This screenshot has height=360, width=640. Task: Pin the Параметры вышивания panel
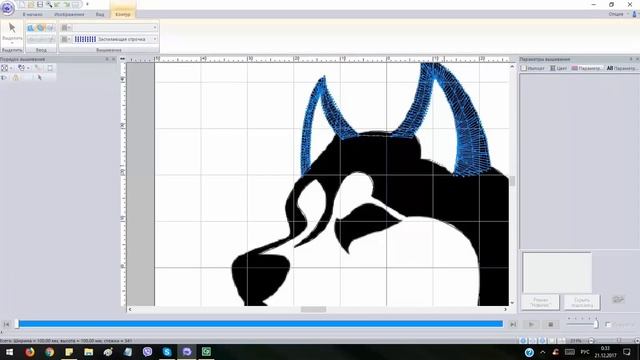click(x=631, y=59)
